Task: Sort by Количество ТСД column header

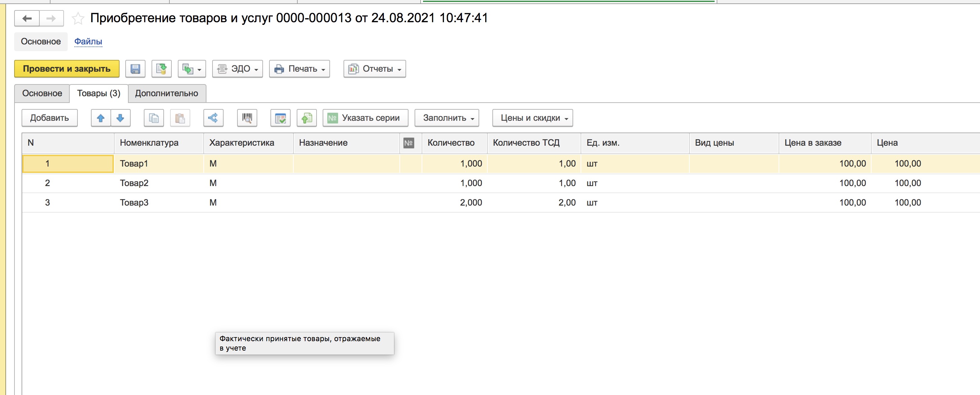Action: [534, 143]
